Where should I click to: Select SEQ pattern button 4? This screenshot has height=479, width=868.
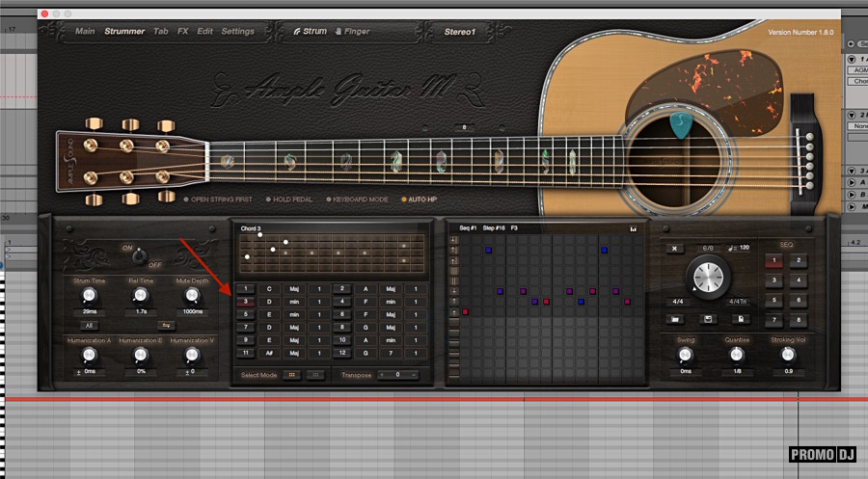pyautogui.click(x=800, y=280)
